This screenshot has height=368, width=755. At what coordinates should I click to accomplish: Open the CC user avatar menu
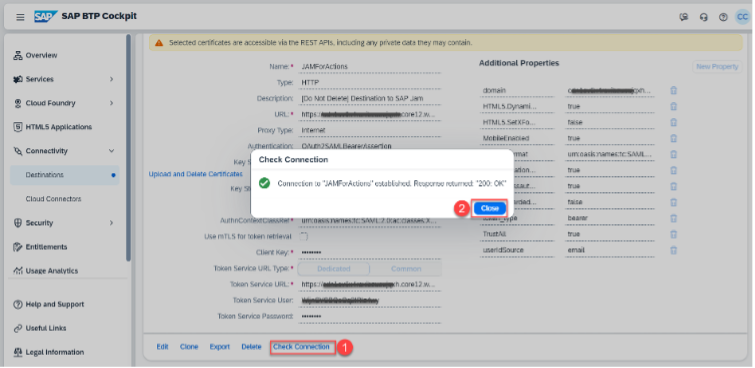[742, 17]
